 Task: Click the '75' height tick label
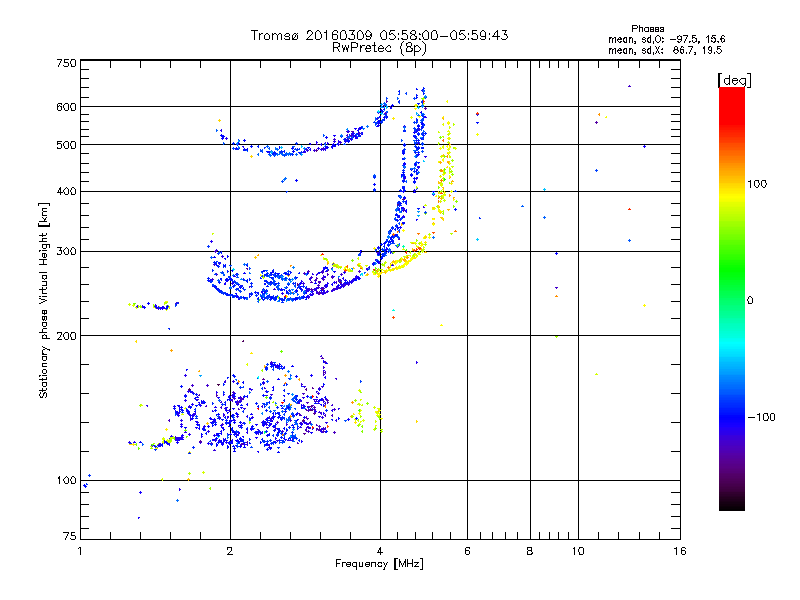click(x=70, y=536)
